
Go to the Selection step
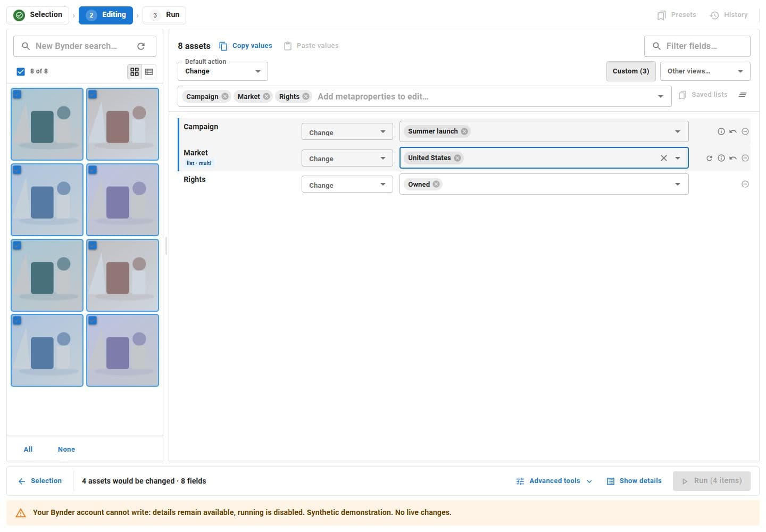tap(38, 15)
